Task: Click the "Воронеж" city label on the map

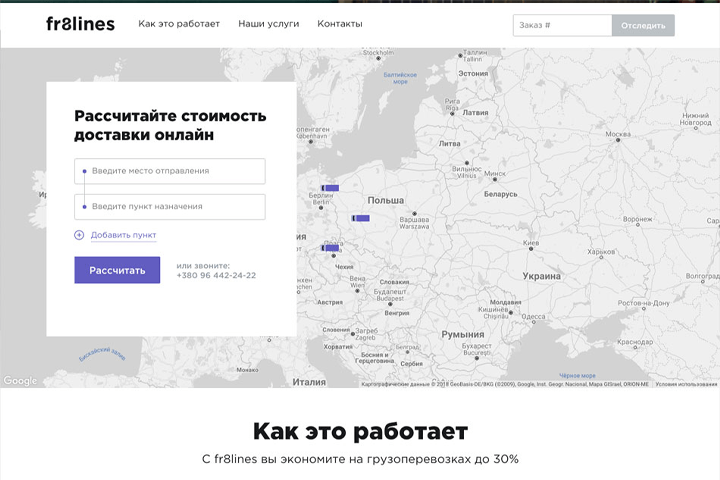Action: point(637,219)
